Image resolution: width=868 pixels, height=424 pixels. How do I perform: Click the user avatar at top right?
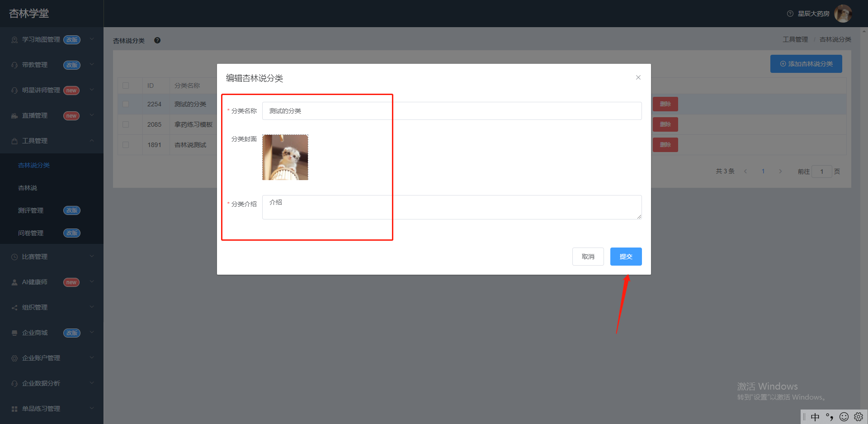pyautogui.click(x=843, y=14)
